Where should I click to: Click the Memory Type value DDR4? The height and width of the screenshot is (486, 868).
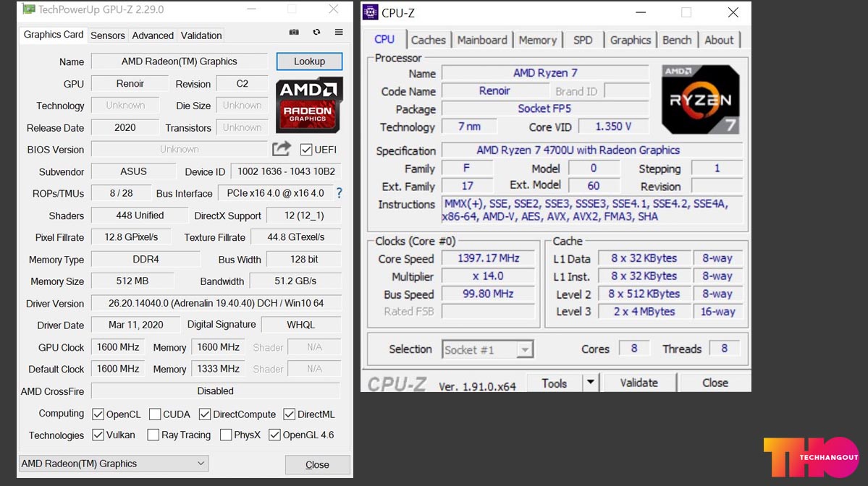(x=146, y=259)
